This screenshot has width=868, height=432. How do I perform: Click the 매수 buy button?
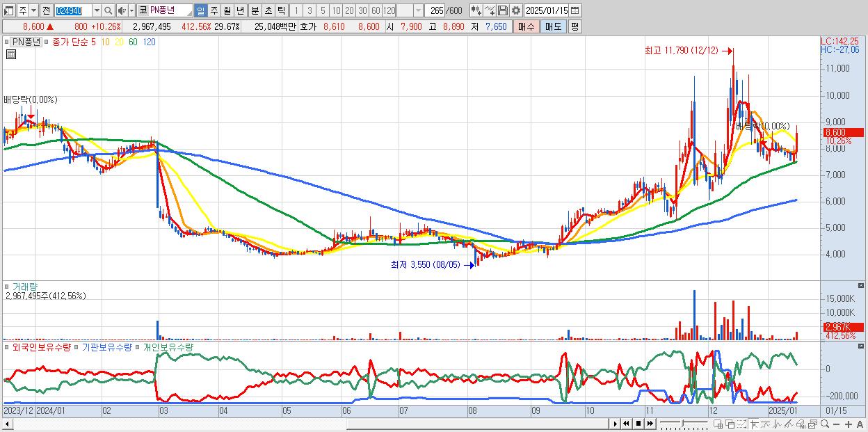coord(526,26)
